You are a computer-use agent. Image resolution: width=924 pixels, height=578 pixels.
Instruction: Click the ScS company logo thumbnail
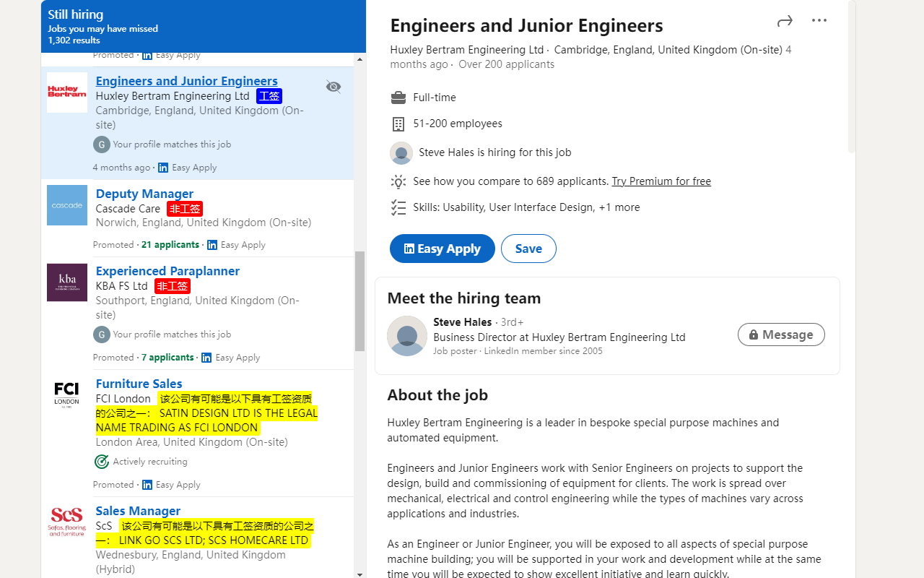66,522
